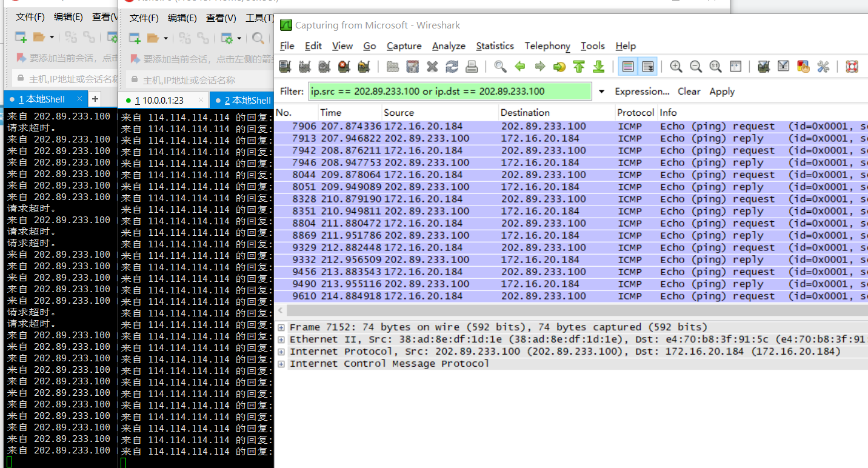Select packet number 7906 in the list

pyautogui.click(x=571, y=126)
